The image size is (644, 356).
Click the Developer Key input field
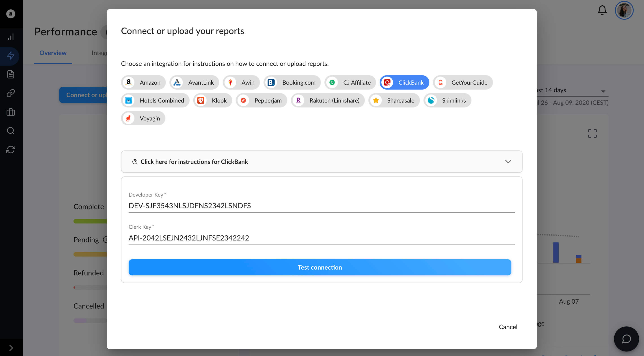(x=322, y=206)
